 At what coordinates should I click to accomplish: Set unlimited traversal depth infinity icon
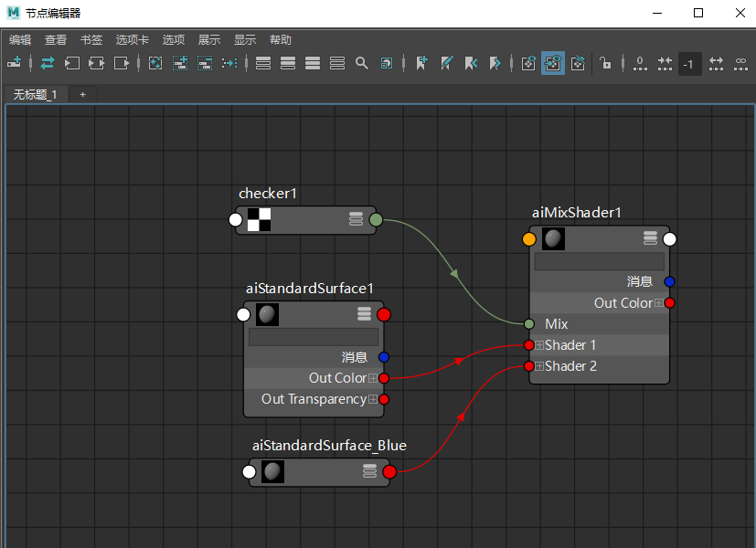click(x=740, y=63)
